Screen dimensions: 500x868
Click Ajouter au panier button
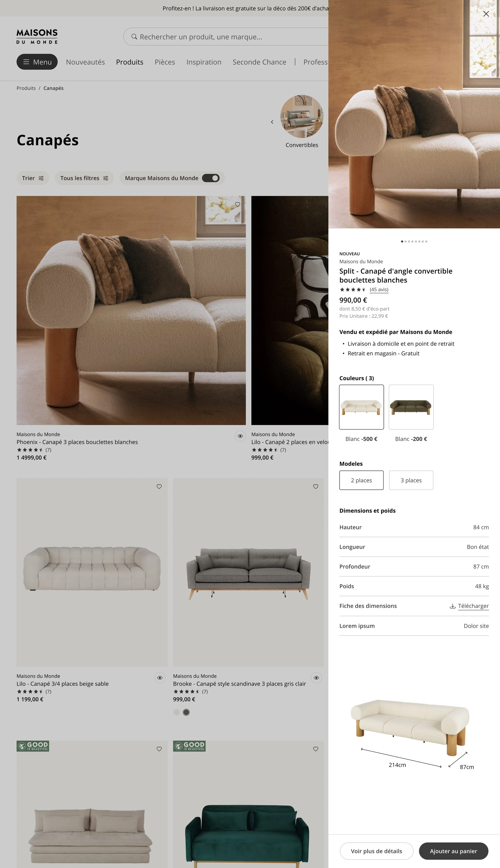(x=453, y=851)
